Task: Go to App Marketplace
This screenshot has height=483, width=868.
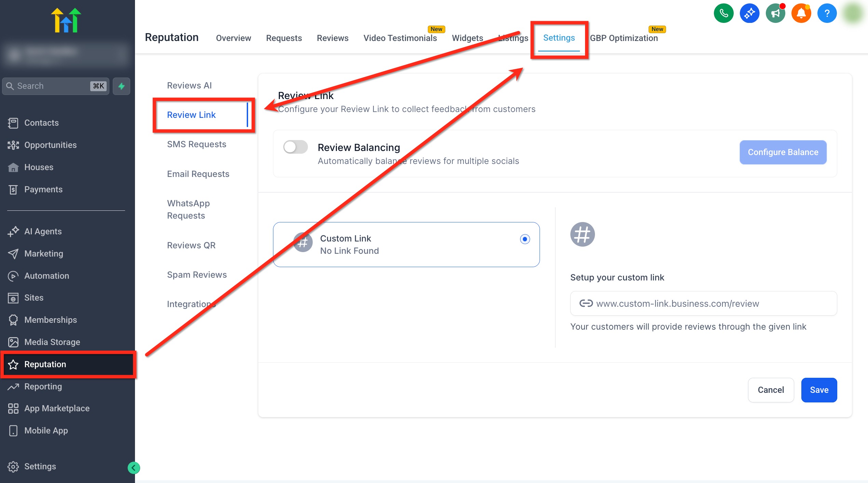Action: 57,408
